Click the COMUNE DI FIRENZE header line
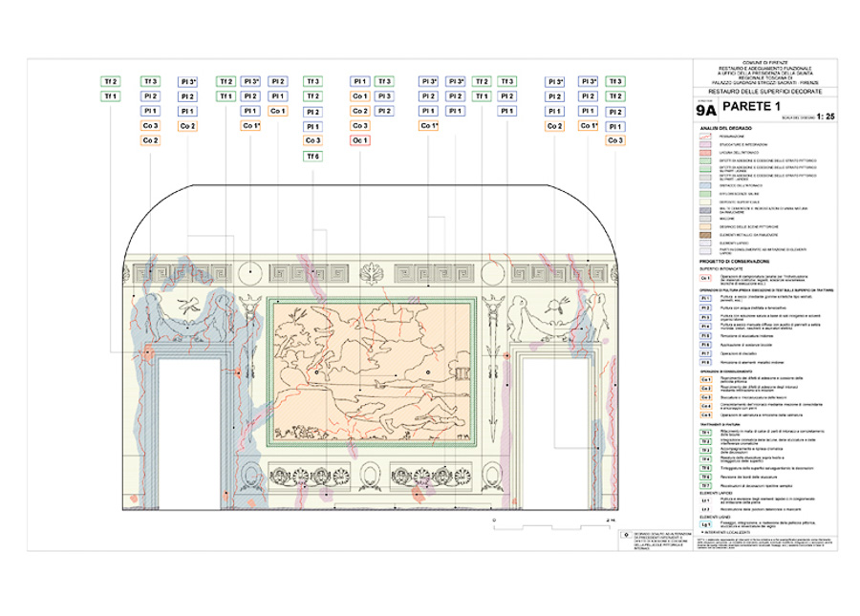The height and width of the screenshot is (616, 860). (765, 63)
